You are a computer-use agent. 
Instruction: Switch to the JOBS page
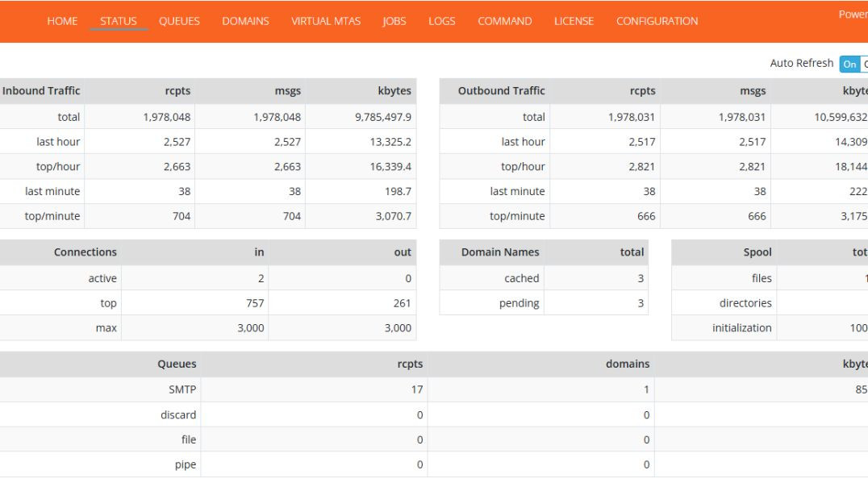tap(394, 21)
